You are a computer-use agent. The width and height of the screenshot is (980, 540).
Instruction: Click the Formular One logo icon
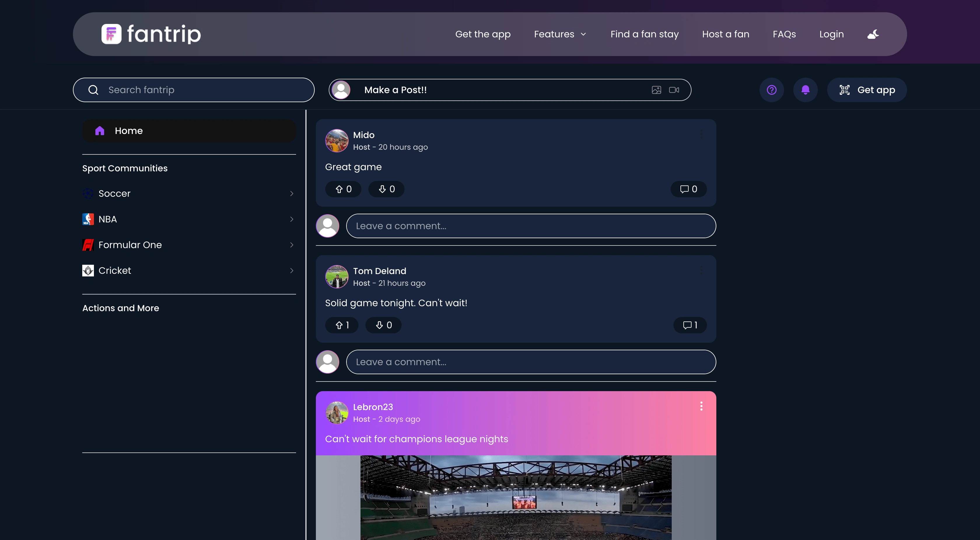click(88, 245)
